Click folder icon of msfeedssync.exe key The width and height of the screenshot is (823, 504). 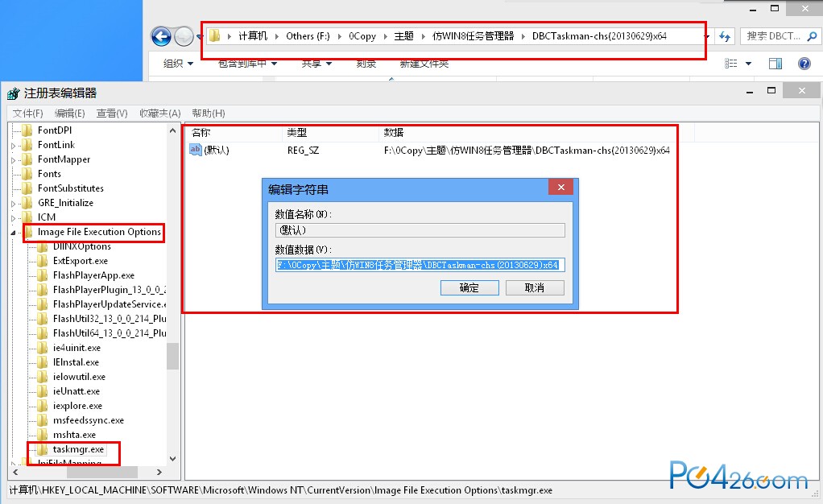43,420
